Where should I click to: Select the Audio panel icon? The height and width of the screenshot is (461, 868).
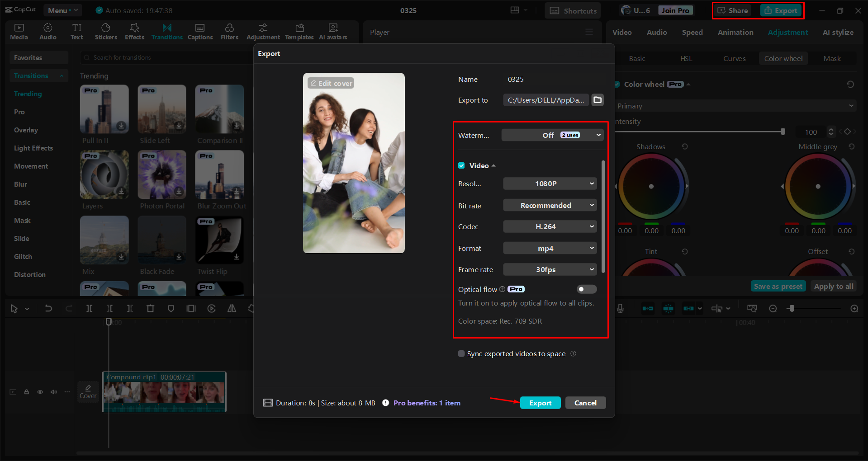tap(47, 31)
